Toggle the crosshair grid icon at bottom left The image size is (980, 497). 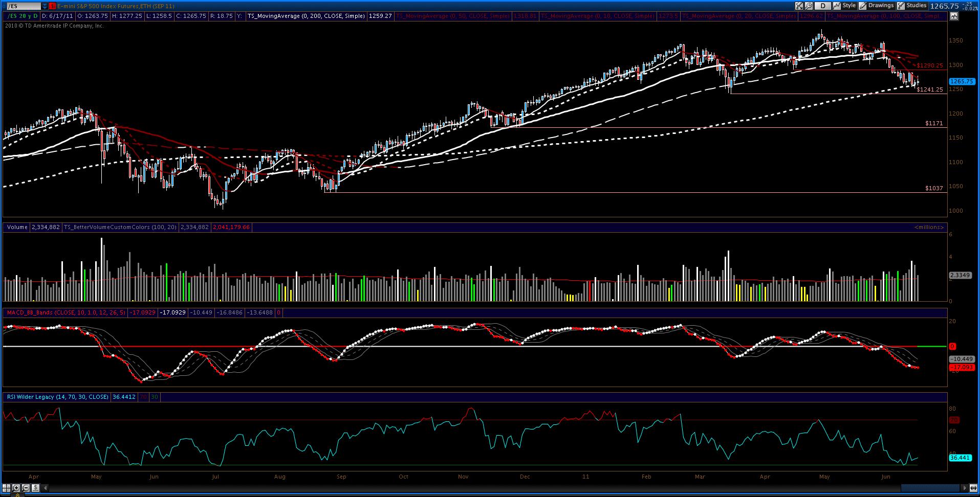pyautogui.click(x=6, y=488)
